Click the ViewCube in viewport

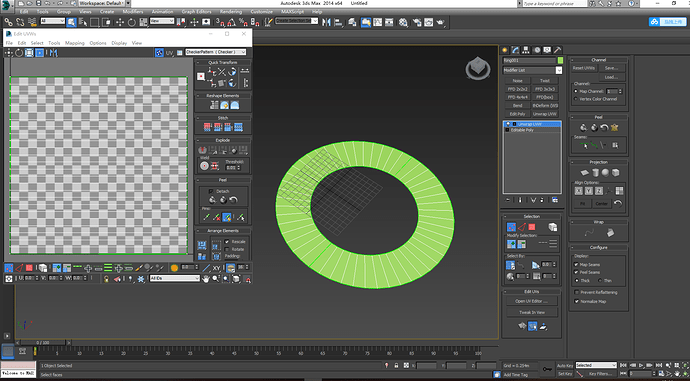pyautogui.click(x=478, y=69)
